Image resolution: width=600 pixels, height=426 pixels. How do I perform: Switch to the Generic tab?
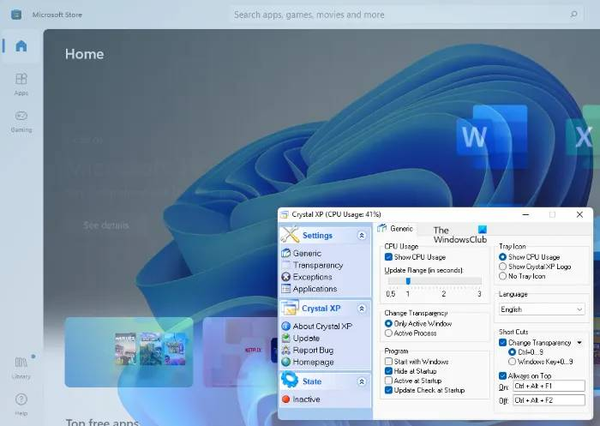396,229
